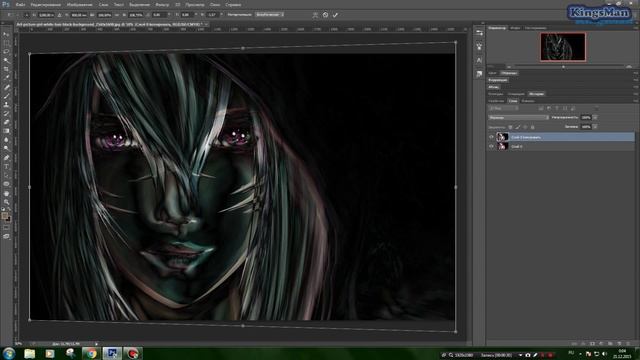
Task: Select the Quick Selection tool
Action: pyautogui.click(x=6, y=60)
